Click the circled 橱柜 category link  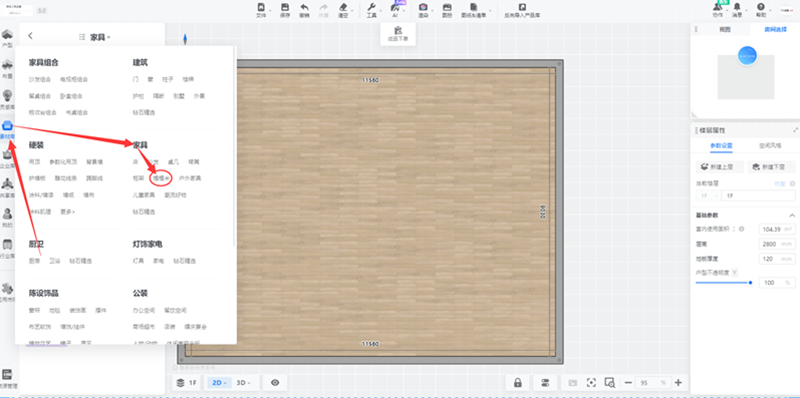coord(161,178)
